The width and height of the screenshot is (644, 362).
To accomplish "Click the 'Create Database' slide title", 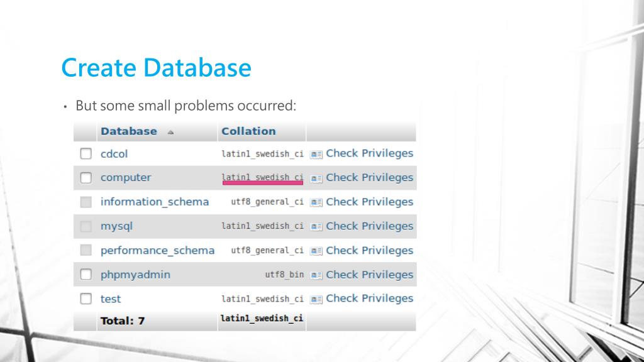I will 156,68.
